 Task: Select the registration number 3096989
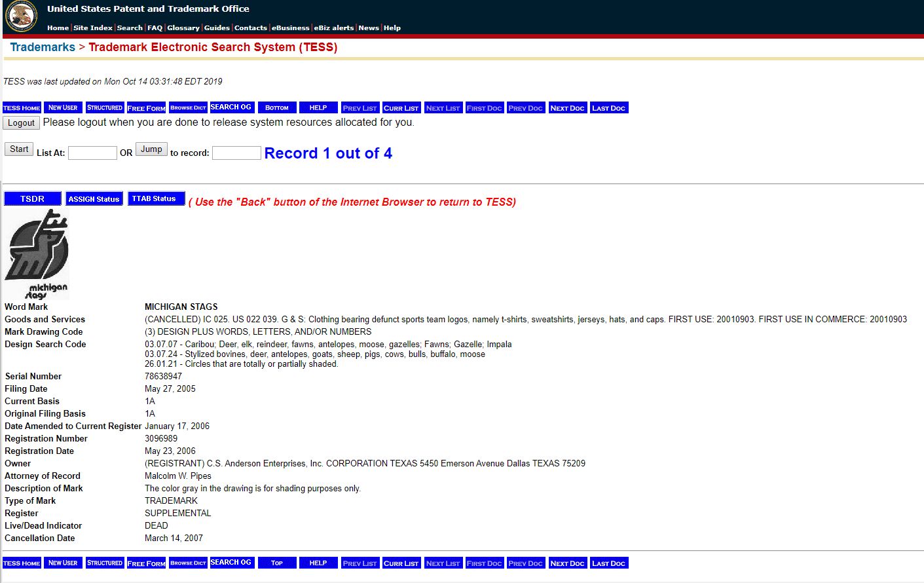click(x=161, y=438)
